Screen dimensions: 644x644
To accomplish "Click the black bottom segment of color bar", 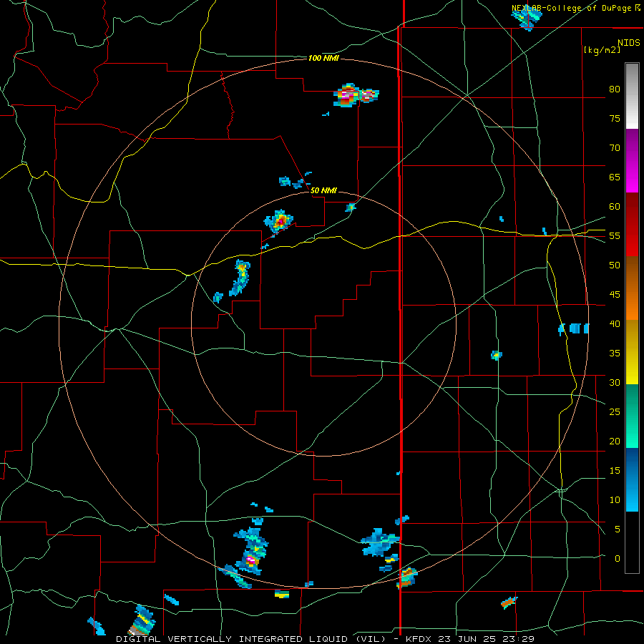I will [x=632, y=542].
